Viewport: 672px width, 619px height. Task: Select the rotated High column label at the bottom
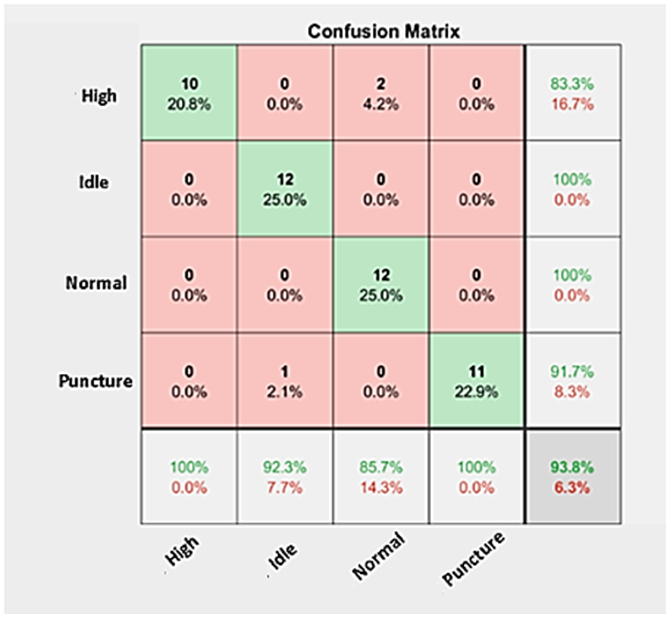pyautogui.click(x=182, y=550)
